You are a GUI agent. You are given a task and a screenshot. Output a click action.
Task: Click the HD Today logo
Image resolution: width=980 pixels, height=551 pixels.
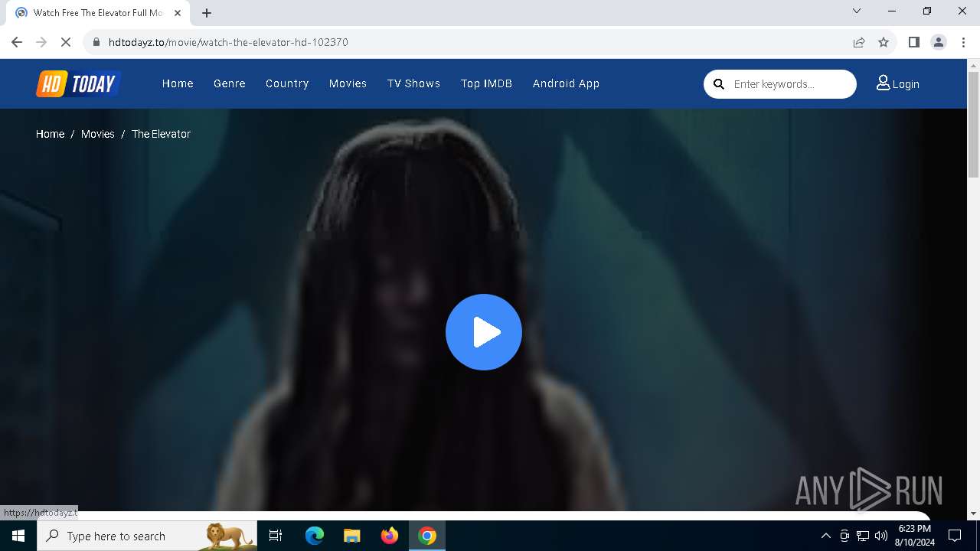(x=79, y=83)
